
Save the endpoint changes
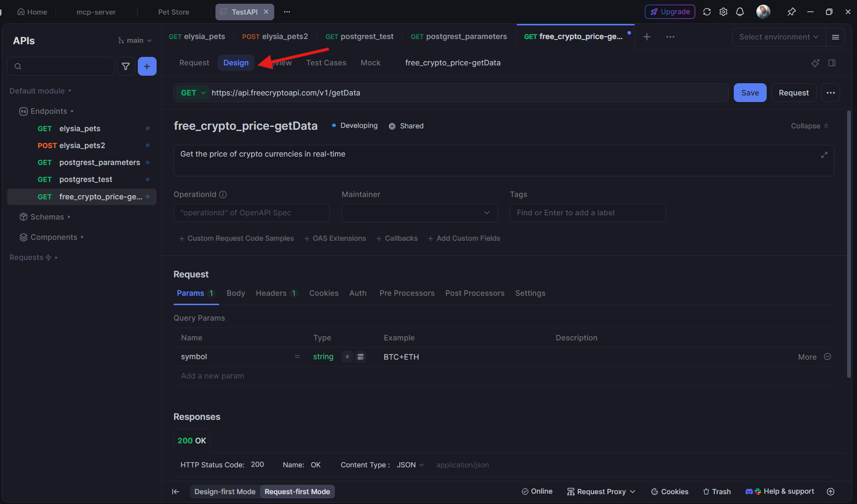click(x=750, y=93)
